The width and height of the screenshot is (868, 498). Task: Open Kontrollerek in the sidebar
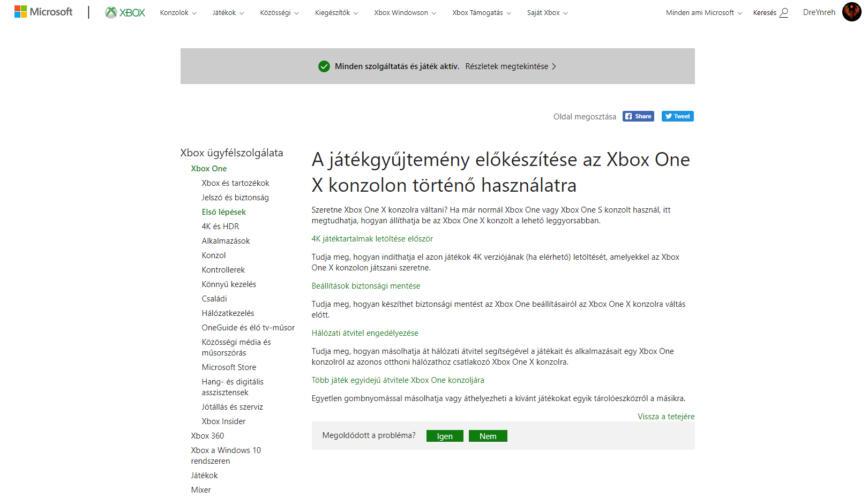point(223,270)
